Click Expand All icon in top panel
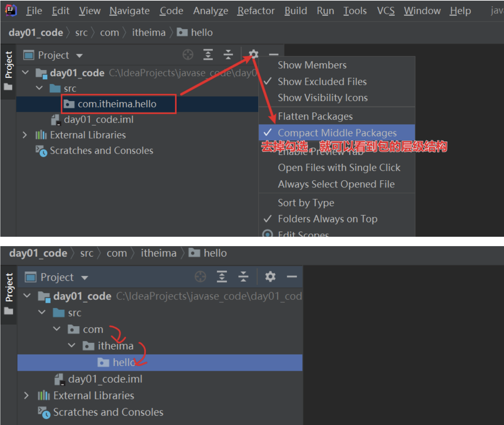504x425 pixels. coord(208,55)
